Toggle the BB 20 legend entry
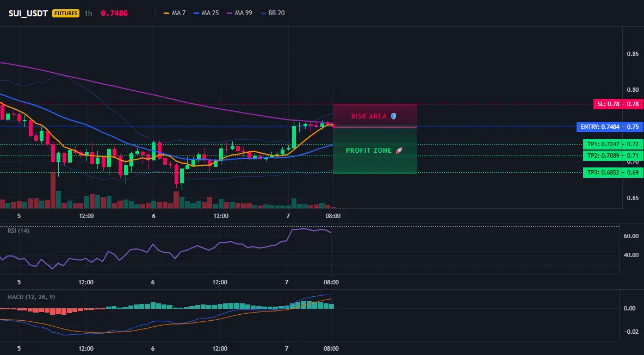This screenshot has width=644, height=355. click(273, 13)
